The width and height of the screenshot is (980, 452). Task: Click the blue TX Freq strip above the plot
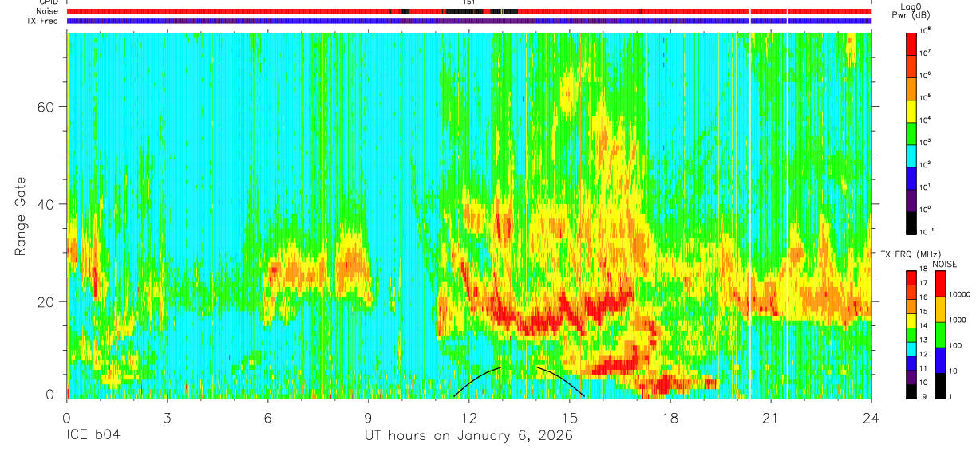point(469,21)
